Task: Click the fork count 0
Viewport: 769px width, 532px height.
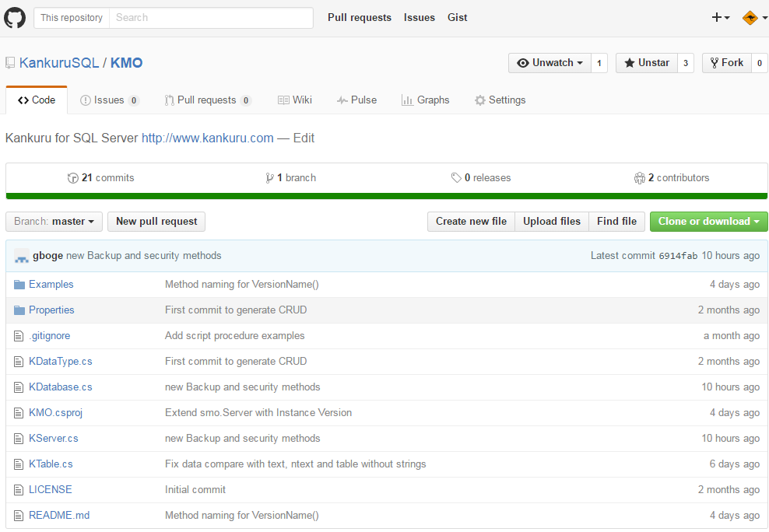Action: click(759, 63)
